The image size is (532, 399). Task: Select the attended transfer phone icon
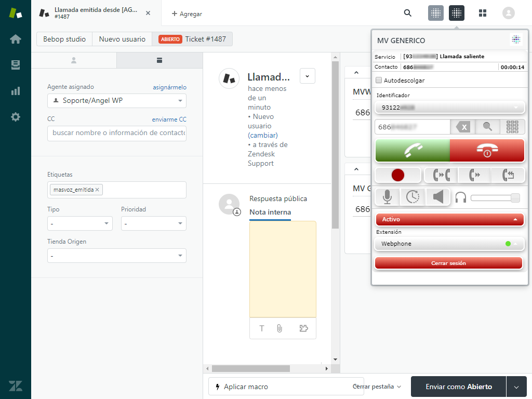click(442, 175)
